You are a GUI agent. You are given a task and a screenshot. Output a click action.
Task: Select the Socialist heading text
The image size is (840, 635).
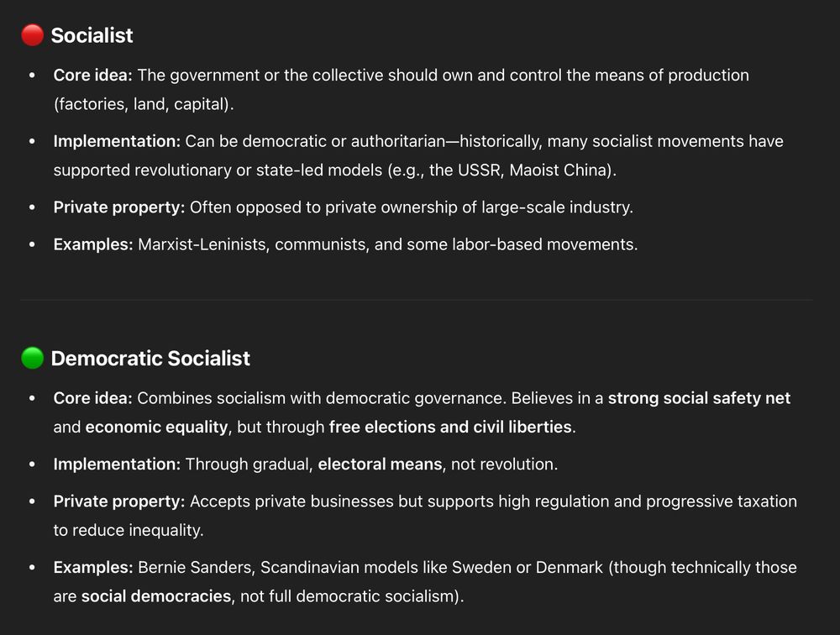92,35
